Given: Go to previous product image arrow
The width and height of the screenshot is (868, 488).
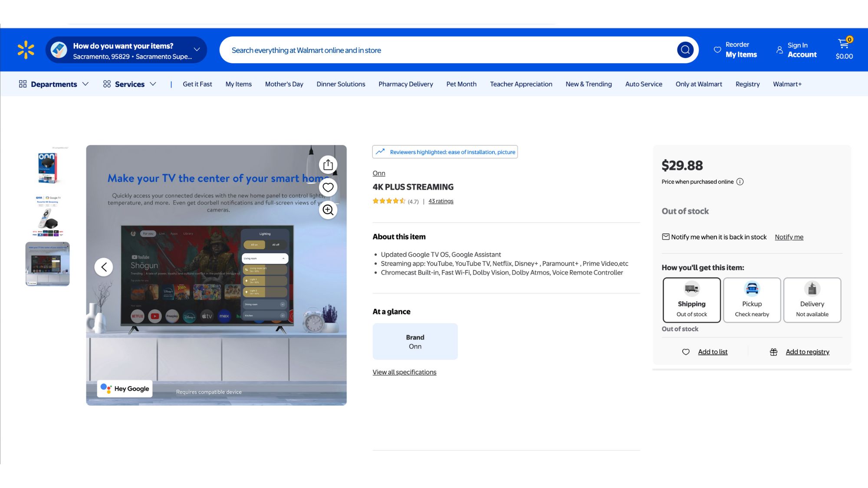Looking at the screenshot, I should coord(104,267).
